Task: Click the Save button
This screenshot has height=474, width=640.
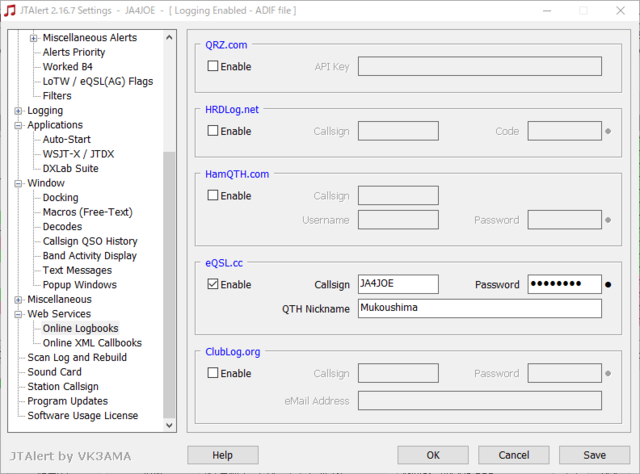Action: 594,455
